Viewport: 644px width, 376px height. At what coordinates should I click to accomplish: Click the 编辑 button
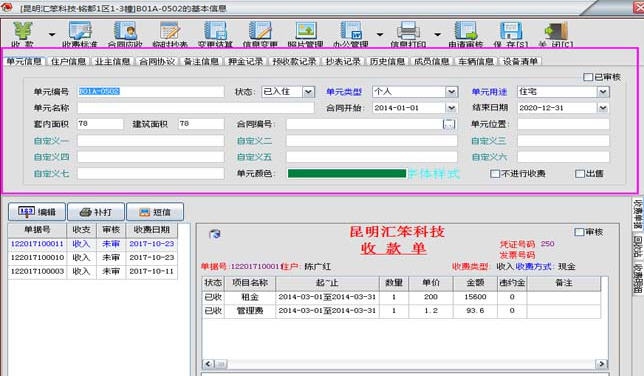coord(37,212)
